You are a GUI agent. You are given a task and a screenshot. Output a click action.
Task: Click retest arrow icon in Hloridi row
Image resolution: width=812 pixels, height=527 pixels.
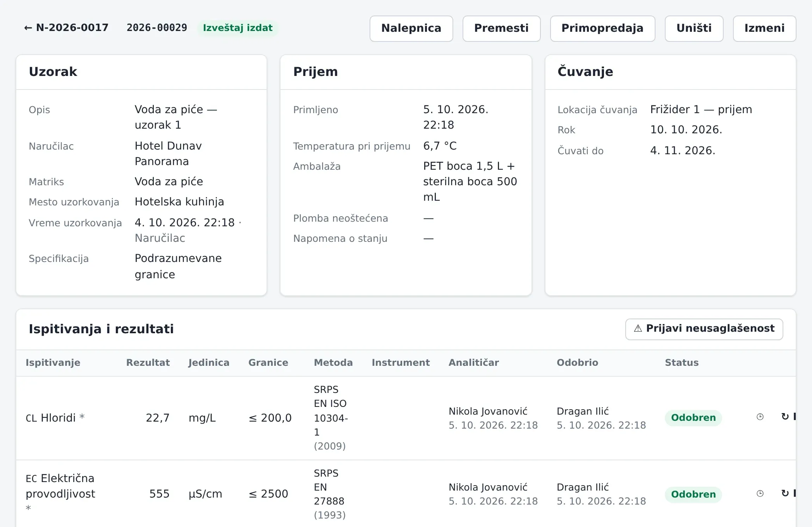coord(785,417)
